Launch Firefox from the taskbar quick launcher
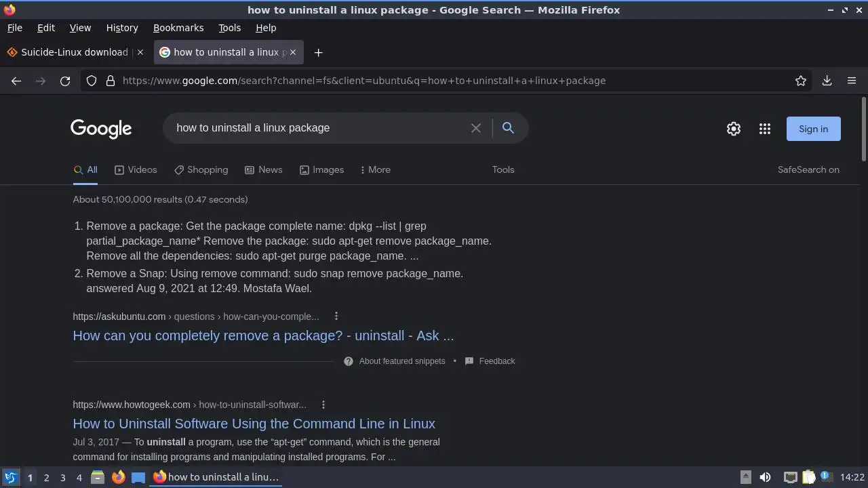Screen dimensions: 868x488 coord(118,477)
